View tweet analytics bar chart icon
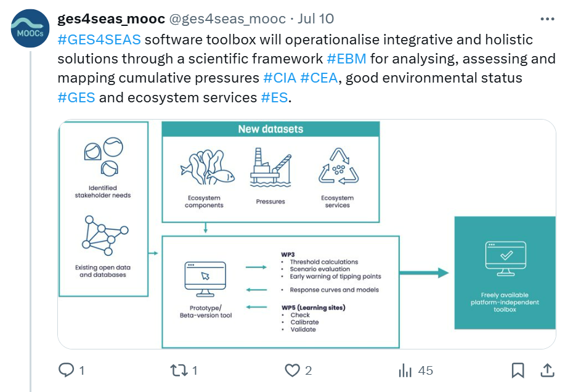 coord(405,370)
